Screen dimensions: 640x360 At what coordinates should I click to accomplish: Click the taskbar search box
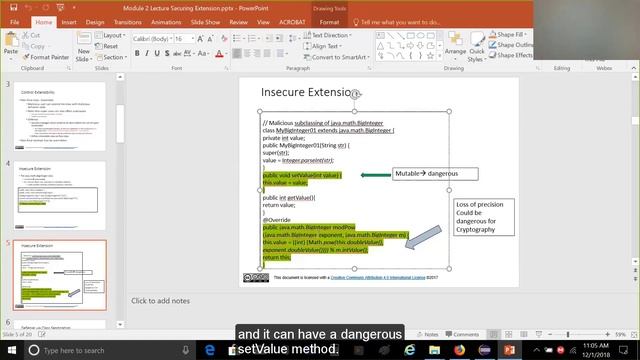108,350
